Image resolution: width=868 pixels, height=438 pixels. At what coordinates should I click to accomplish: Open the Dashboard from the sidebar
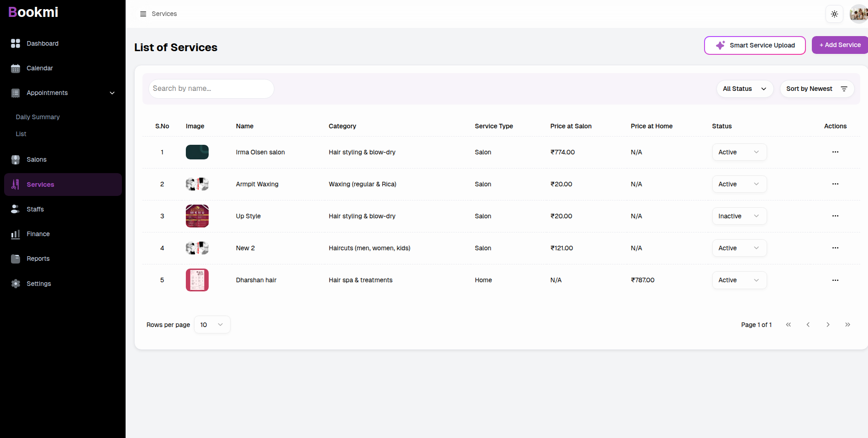(42, 43)
